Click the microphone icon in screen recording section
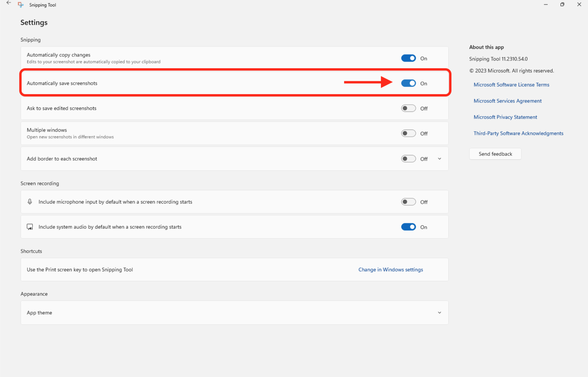 pos(30,201)
